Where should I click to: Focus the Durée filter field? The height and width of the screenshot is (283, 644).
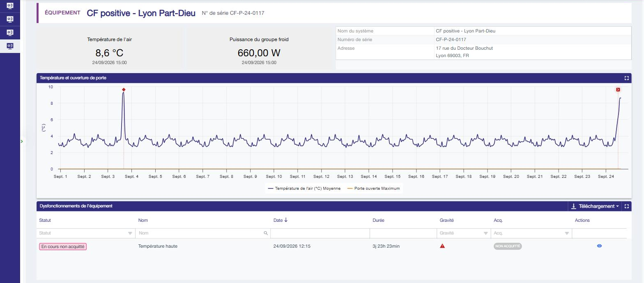coord(403,233)
